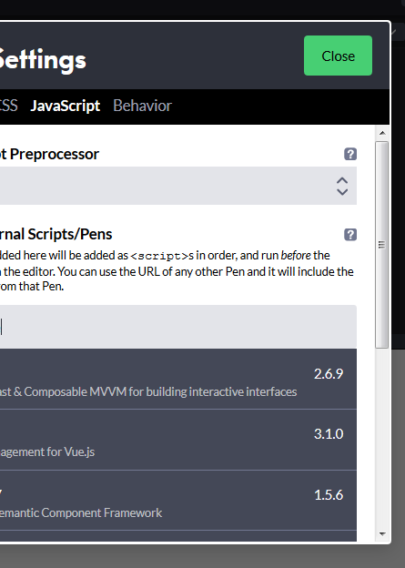Click the External Scripts/Pens heading
The width and height of the screenshot is (405, 568).
coord(56,234)
